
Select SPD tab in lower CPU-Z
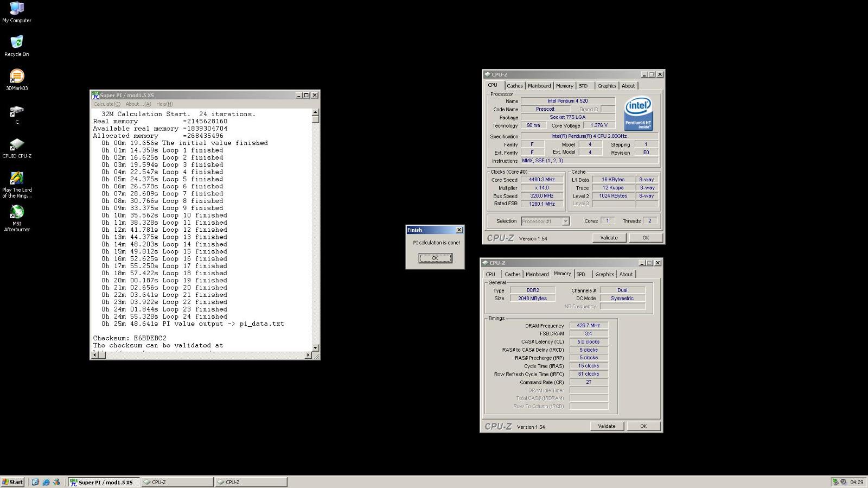(x=581, y=274)
